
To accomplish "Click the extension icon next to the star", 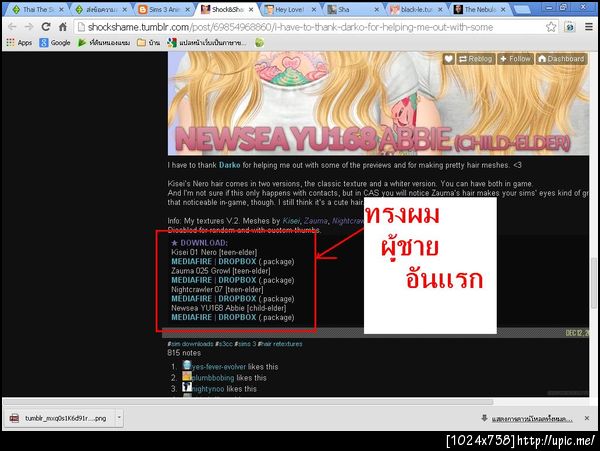I will tap(570, 27).
